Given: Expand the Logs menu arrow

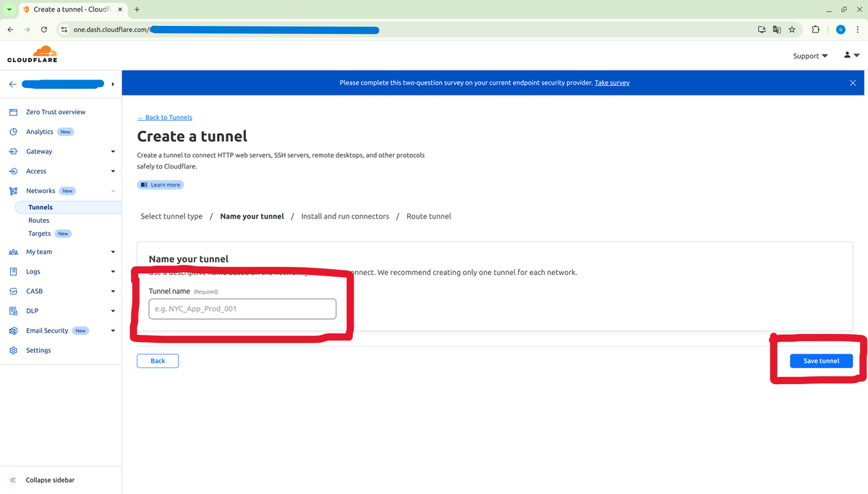Looking at the screenshot, I should (x=113, y=272).
